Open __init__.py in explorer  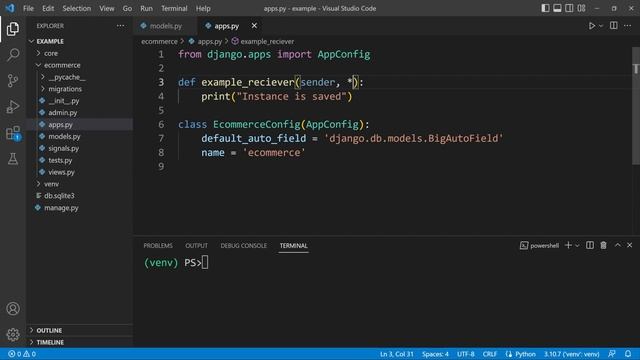pos(64,100)
